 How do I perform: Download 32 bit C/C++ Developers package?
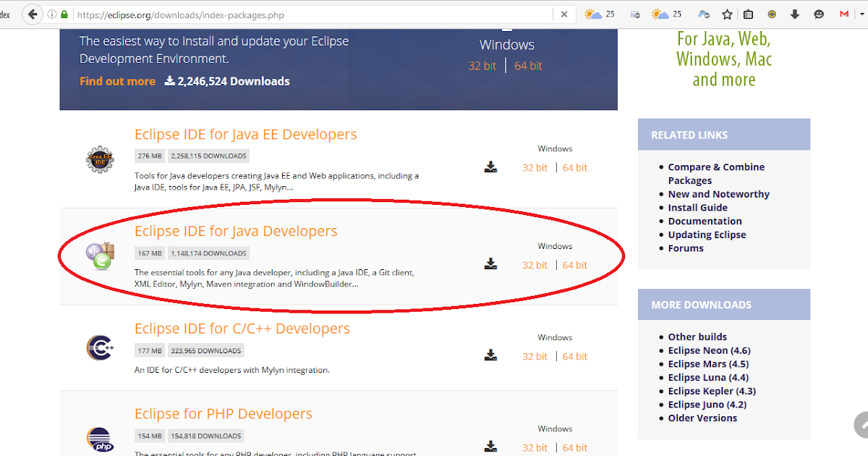coord(535,356)
